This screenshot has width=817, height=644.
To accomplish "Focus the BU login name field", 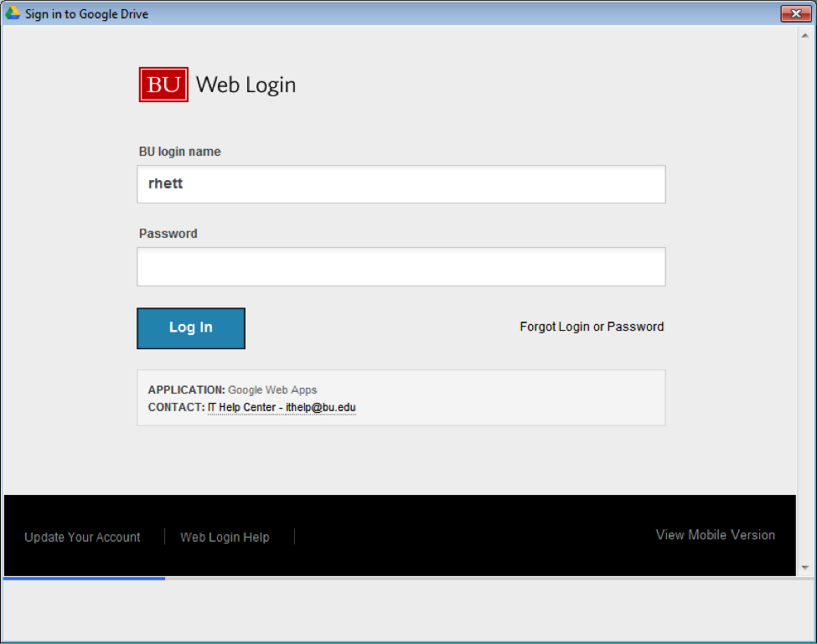I will pos(401,184).
